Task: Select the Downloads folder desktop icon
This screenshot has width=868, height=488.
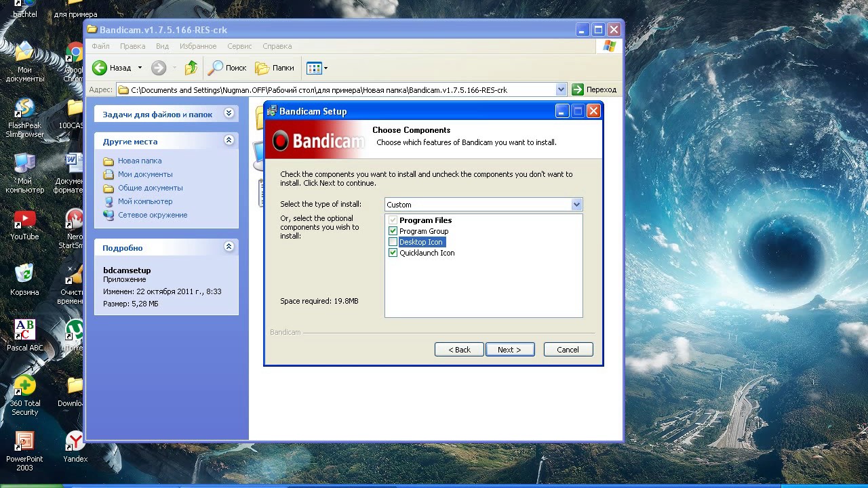Action: [x=72, y=391]
